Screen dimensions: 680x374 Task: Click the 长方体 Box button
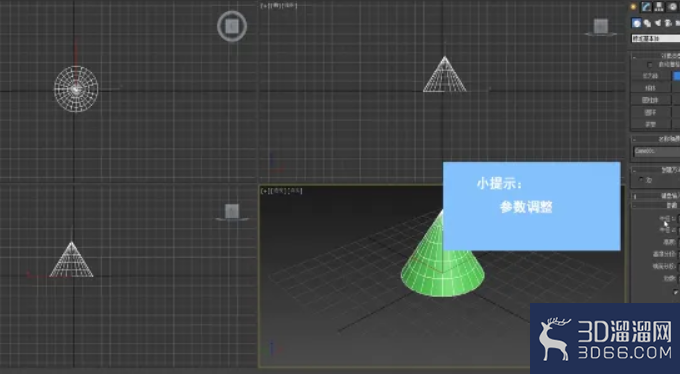pyautogui.click(x=651, y=76)
